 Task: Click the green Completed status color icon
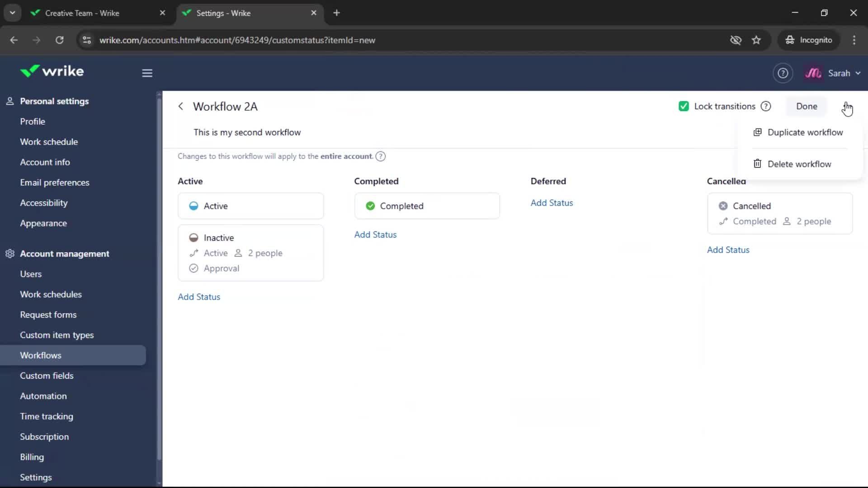[x=370, y=206]
